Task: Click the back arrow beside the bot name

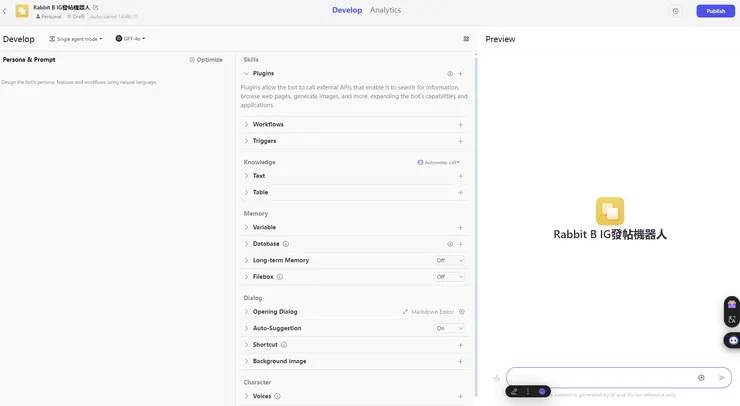Action: [6, 11]
